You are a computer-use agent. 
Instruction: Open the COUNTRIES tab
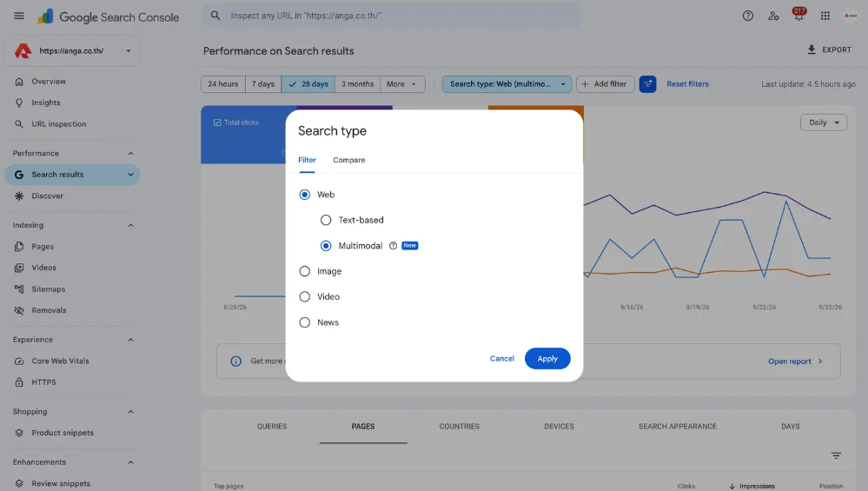(x=460, y=426)
